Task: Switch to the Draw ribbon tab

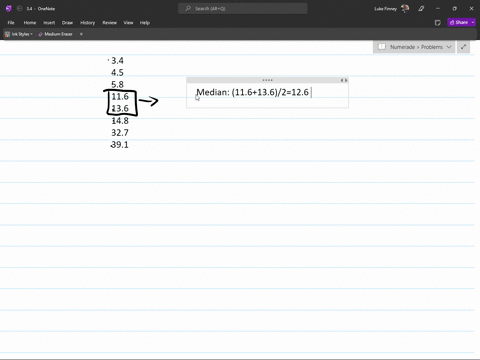Action: click(67, 23)
